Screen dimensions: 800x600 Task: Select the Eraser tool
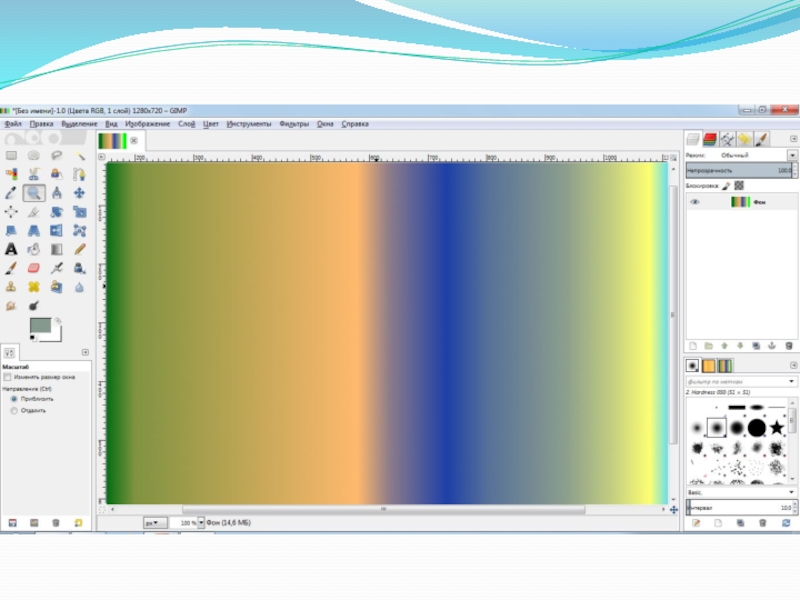click(34, 268)
